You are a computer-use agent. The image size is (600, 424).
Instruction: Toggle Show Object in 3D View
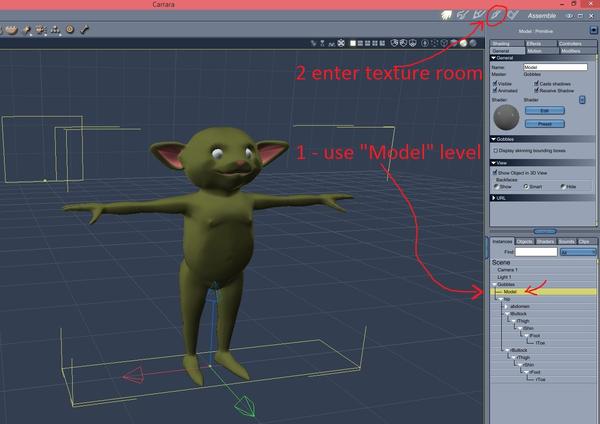click(x=495, y=173)
